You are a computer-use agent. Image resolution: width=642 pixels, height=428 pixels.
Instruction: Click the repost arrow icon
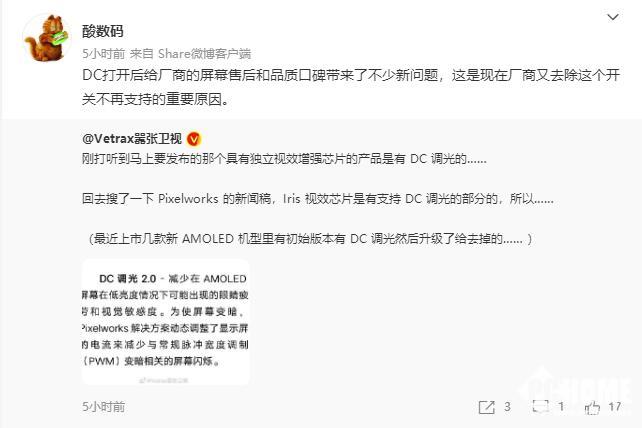pyautogui.click(x=486, y=407)
